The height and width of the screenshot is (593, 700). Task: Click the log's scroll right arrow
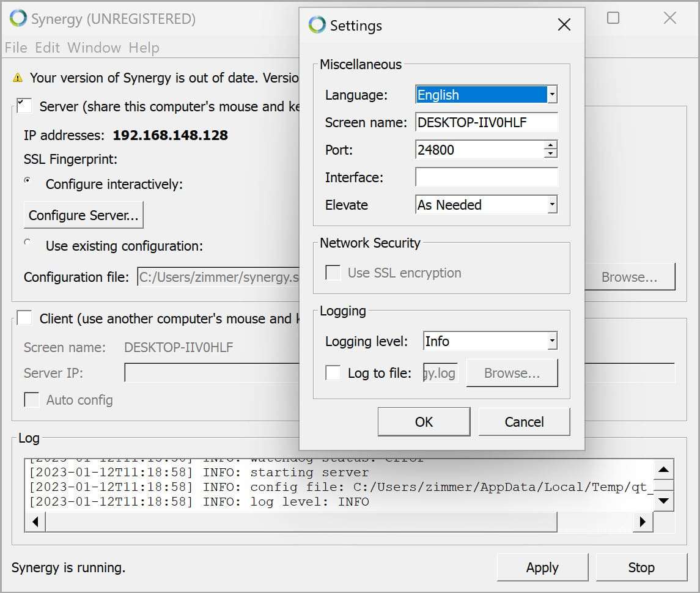tap(643, 521)
